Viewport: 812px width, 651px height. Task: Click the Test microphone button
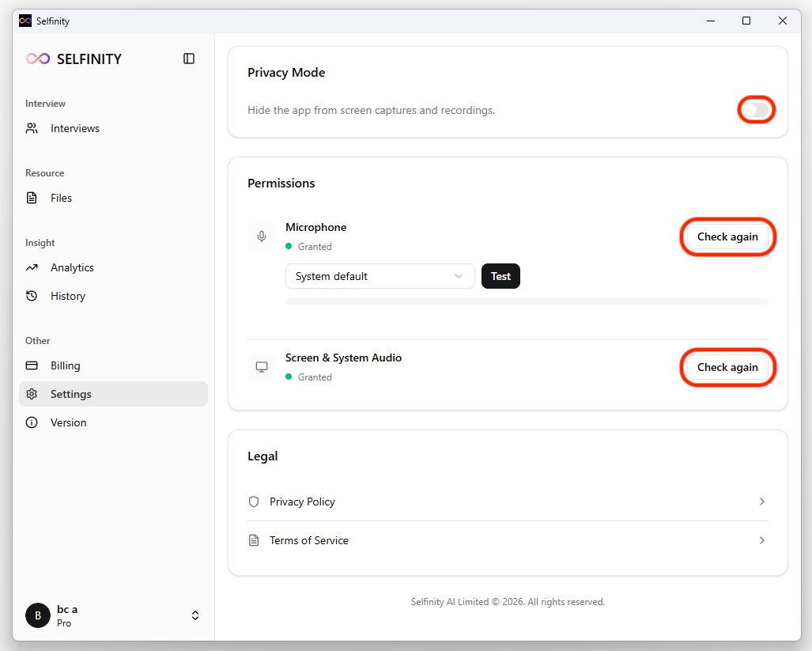(x=500, y=276)
